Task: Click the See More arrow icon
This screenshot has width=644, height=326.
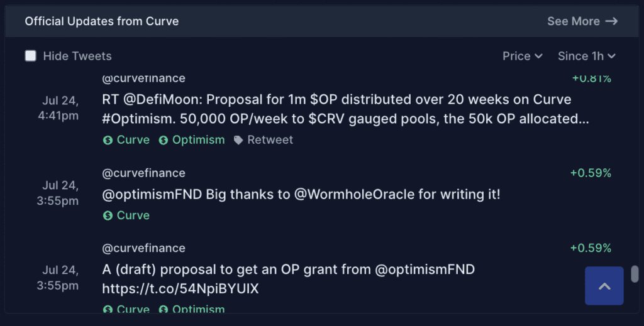Action: (611, 21)
